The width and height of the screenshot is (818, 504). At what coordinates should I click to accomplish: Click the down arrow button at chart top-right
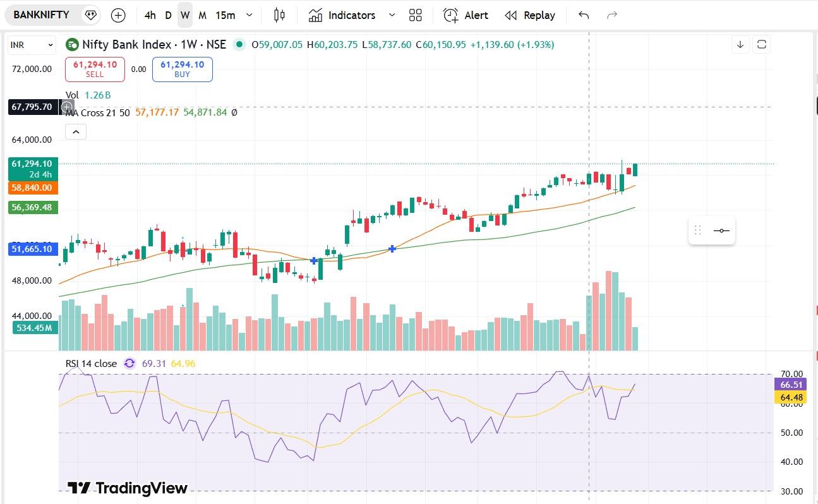click(x=740, y=44)
